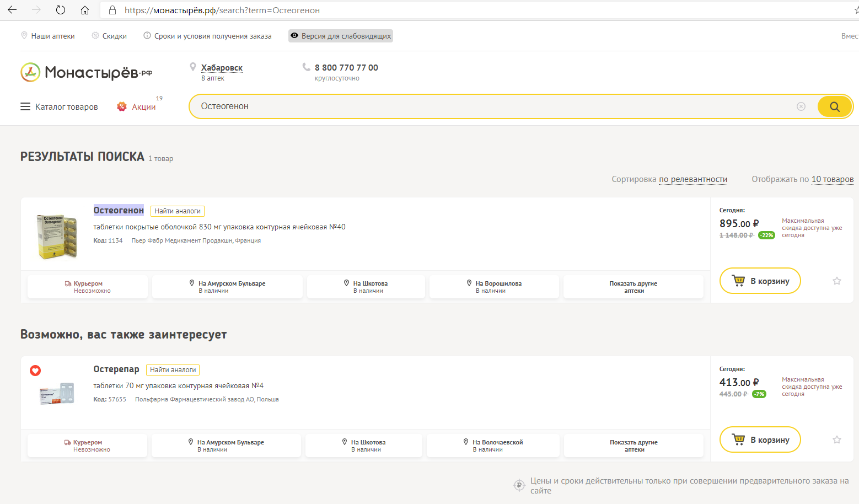This screenshot has width=859, height=504.
Task: Open the Каталог товаров menu
Action: 60,107
